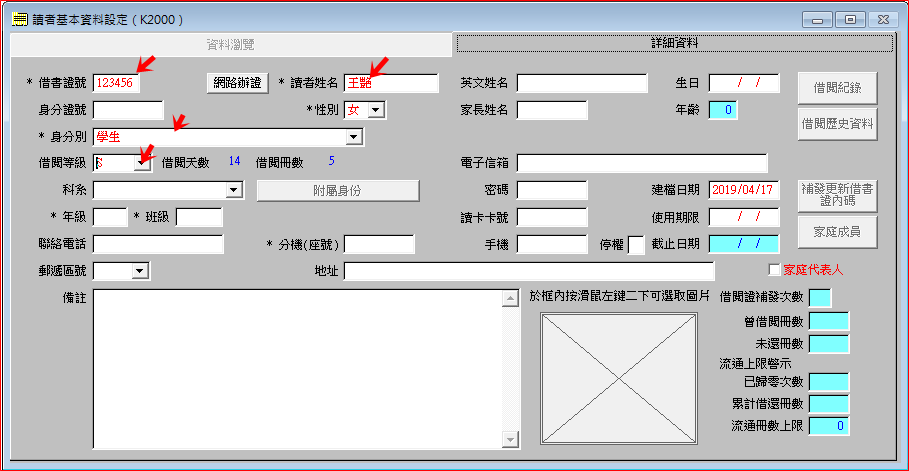
Task: Click the 讀者姓名 input field
Action: (x=391, y=83)
